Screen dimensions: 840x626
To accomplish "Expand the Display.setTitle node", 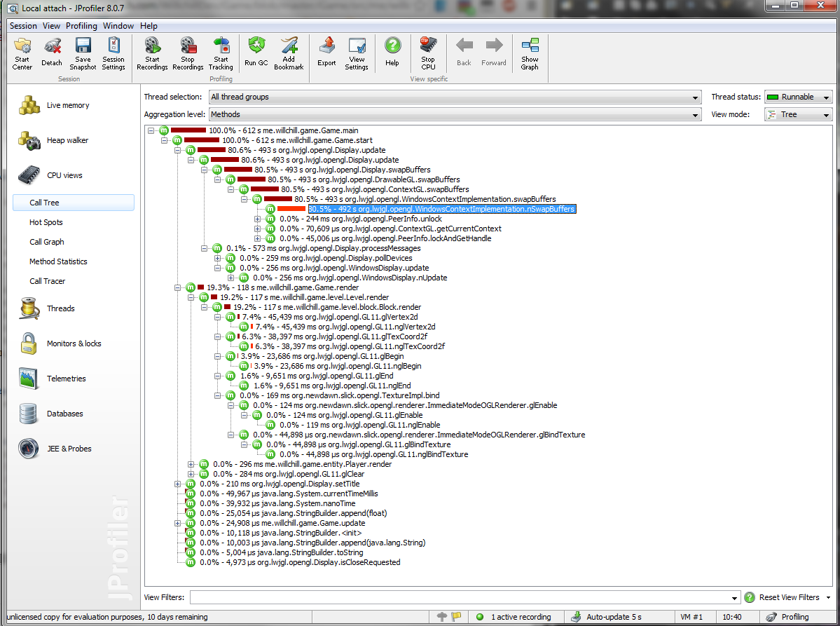I will pos(178,484).
